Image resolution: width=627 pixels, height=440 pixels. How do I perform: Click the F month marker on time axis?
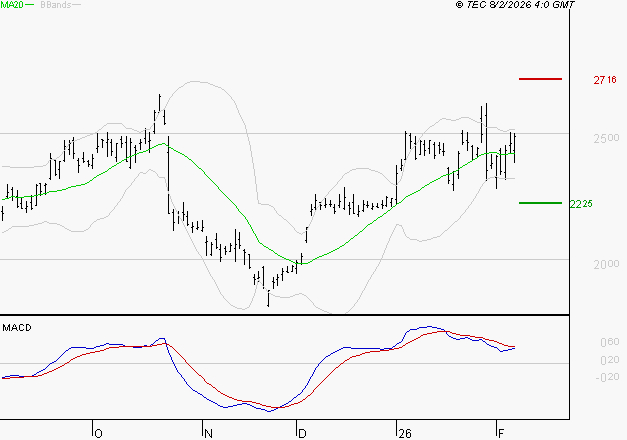(501, 434)
